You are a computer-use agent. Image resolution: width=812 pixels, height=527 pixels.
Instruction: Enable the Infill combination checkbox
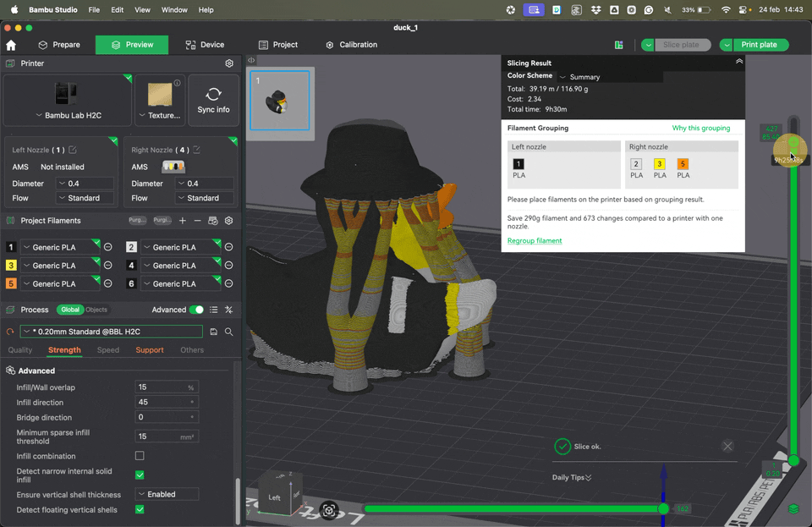140,456
